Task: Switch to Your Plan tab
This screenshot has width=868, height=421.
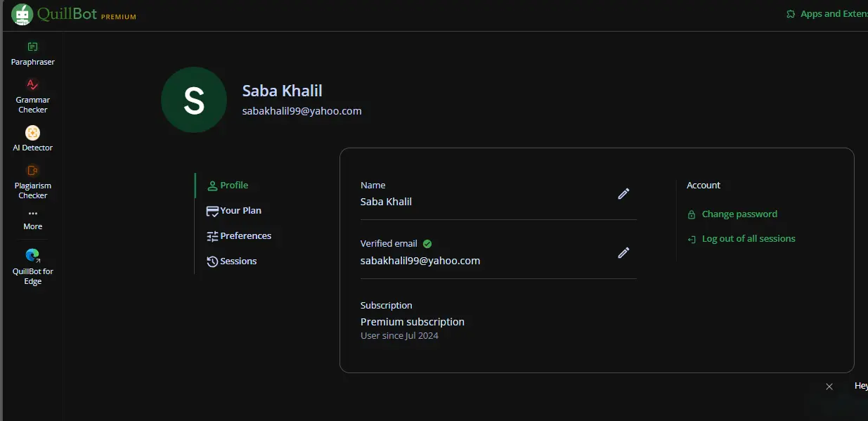Action: [x=234, y=211]
